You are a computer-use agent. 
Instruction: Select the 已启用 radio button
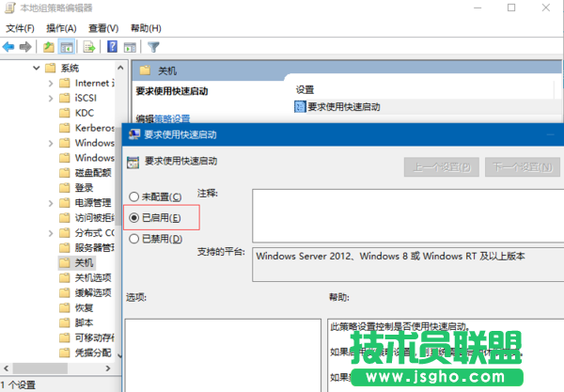134,217
